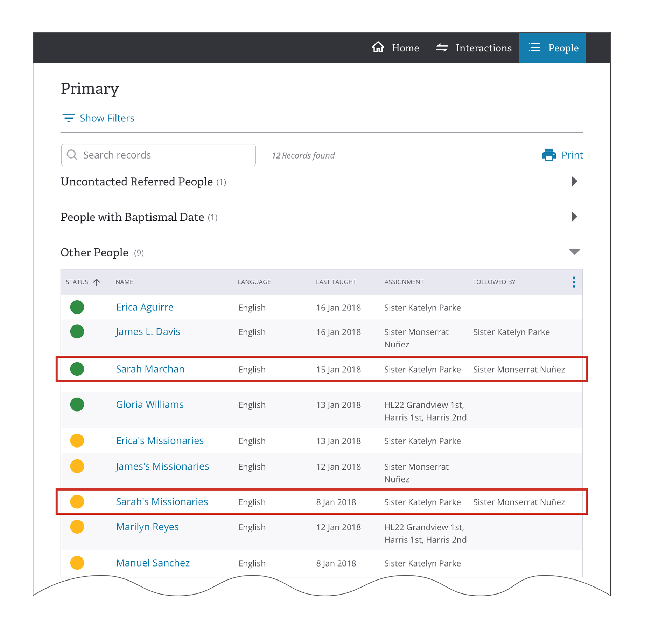This screenshot has width=672, height=633.
Task: Sort by Last Taught column header
Action: (x=336, y=282)
